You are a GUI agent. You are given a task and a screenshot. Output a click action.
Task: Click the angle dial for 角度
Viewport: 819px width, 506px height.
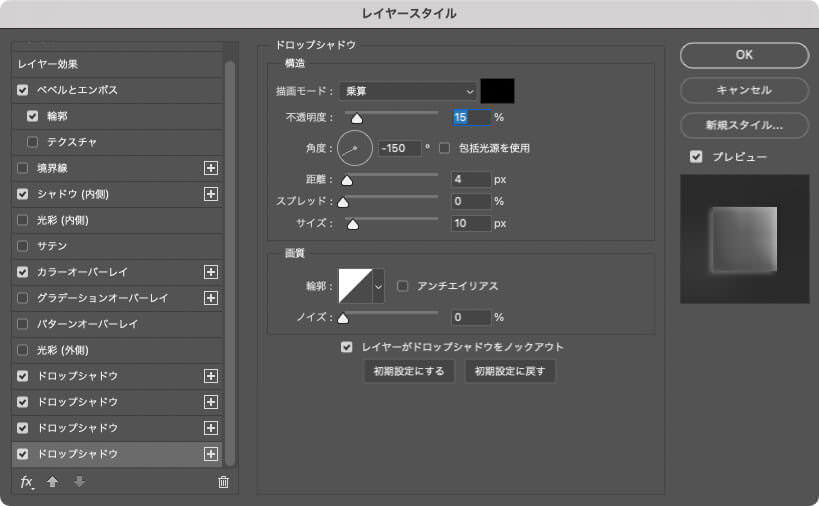click(355, 148)
